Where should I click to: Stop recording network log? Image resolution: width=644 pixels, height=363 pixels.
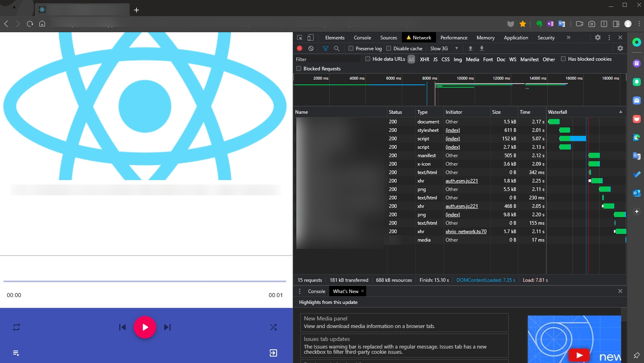coord(300,48)
